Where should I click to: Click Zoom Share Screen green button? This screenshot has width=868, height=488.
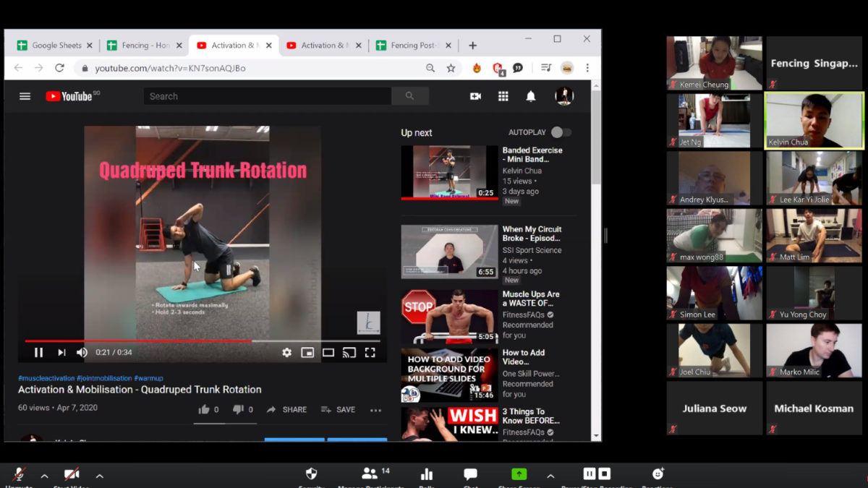(x=519, y=474)
